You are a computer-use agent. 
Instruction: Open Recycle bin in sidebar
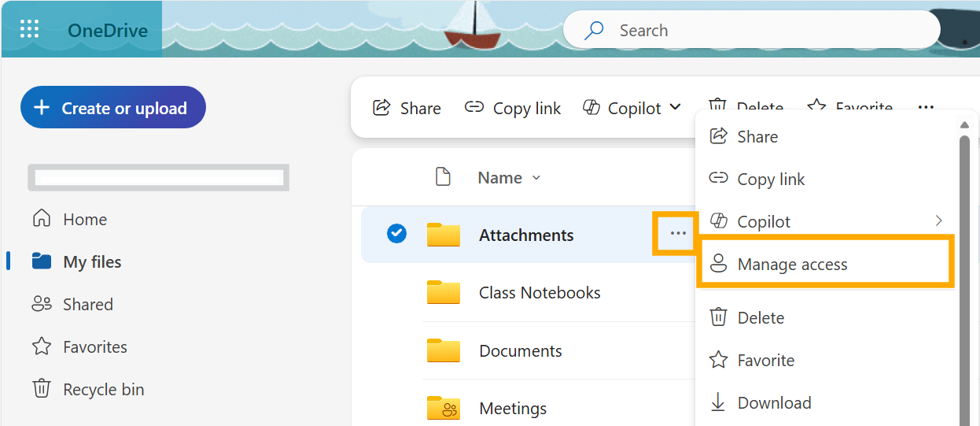tap(87, 390)
